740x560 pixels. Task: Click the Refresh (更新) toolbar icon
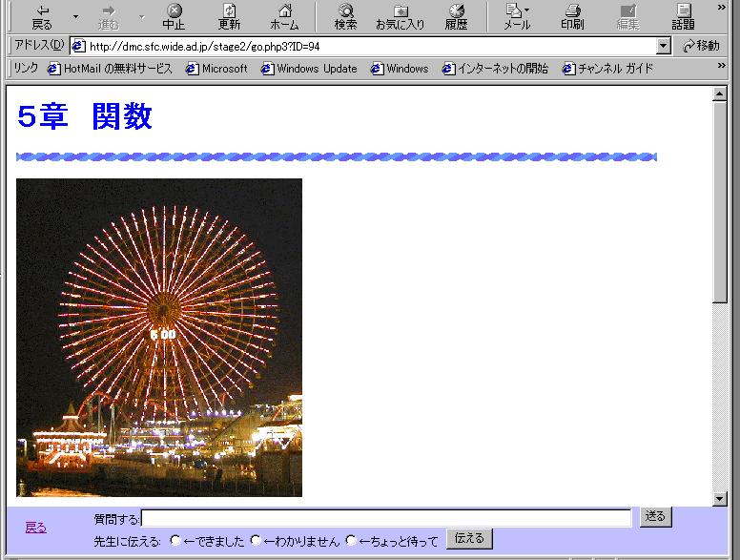coord(230,17)
